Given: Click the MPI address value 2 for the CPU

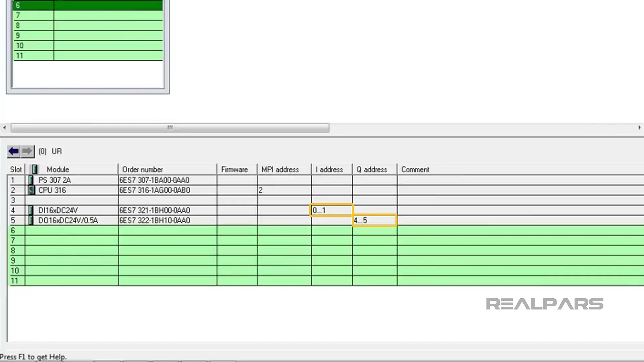Looking at the screenshot, I should coord(261,190).
